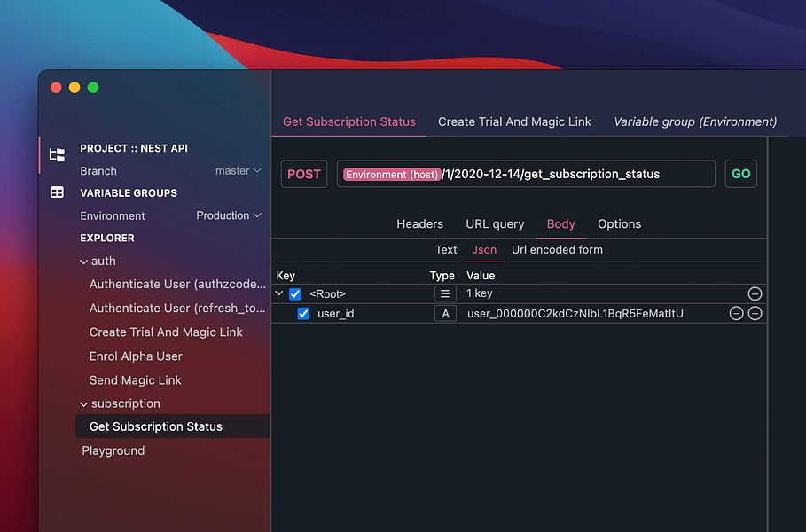Open Authenticate User (refresh_to...) request
Image resolution: width=806 pixels, height=532 pixels.
[x=177, y=309]
